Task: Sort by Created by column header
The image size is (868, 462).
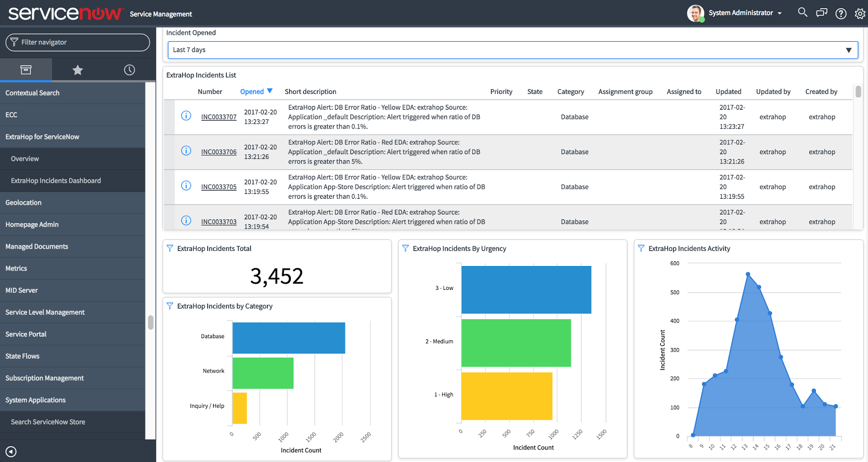Action: coord(821,92)
